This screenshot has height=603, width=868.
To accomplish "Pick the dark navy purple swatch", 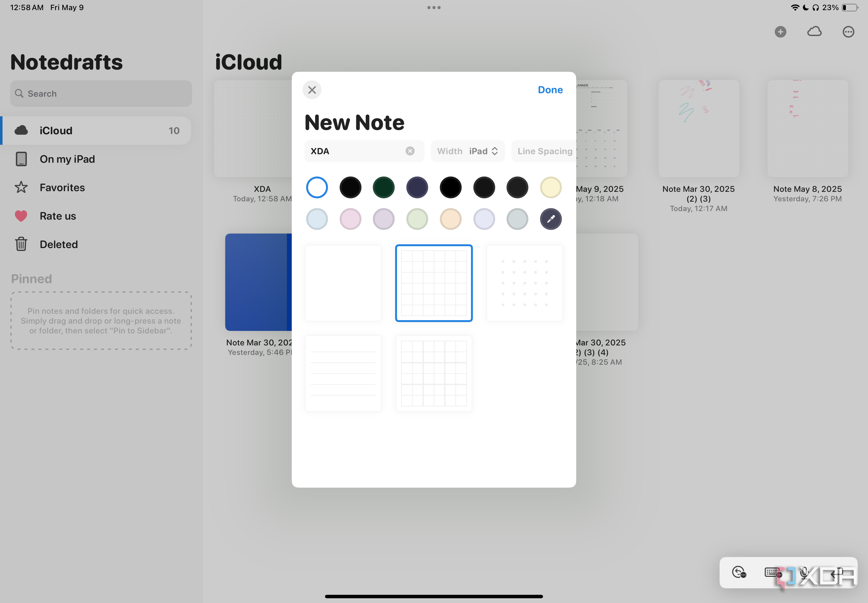I will pos(417,187).
